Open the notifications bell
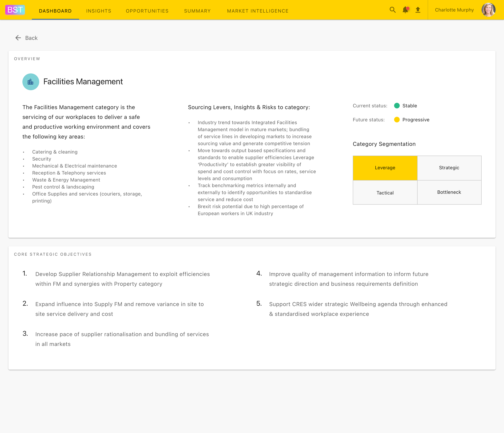This screenshot has height=433, width=504. point(405,10)
